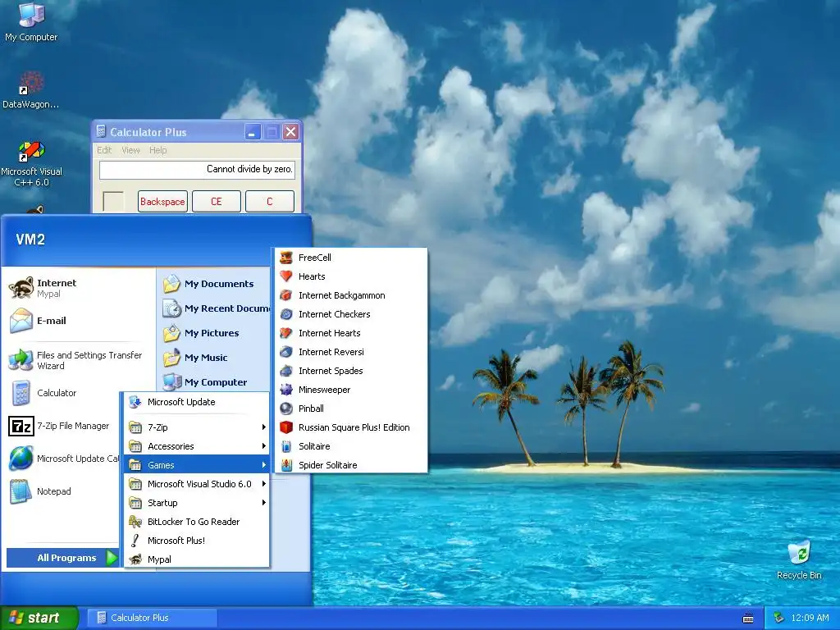Viewport: 840px width, 630px height.
Task: Open Russian Square Plus! Edition icon
Action: tap(286, 427)
